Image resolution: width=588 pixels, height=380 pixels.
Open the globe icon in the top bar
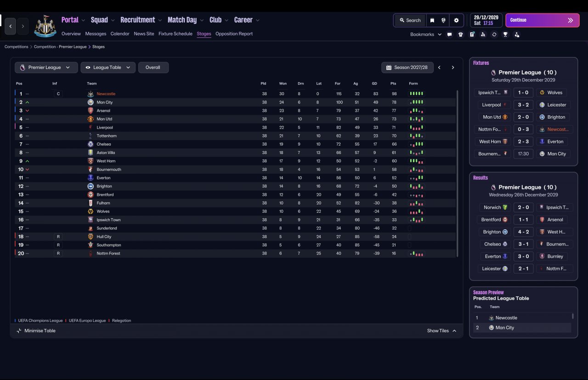[443, 20]
